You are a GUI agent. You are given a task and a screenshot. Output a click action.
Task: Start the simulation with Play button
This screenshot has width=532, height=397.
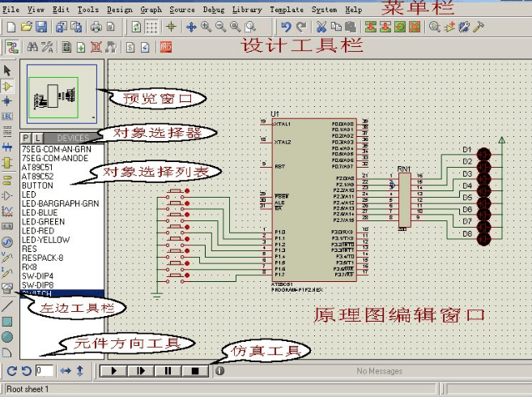[x=114, y=370]
